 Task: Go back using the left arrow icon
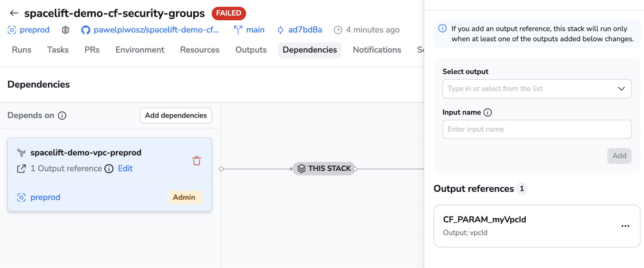click(x=14, y=13)
